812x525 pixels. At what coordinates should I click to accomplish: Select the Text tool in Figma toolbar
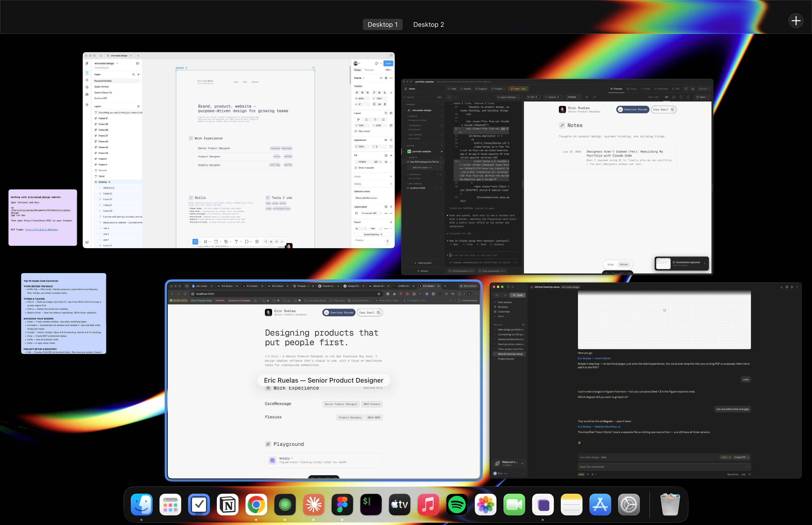236,242
